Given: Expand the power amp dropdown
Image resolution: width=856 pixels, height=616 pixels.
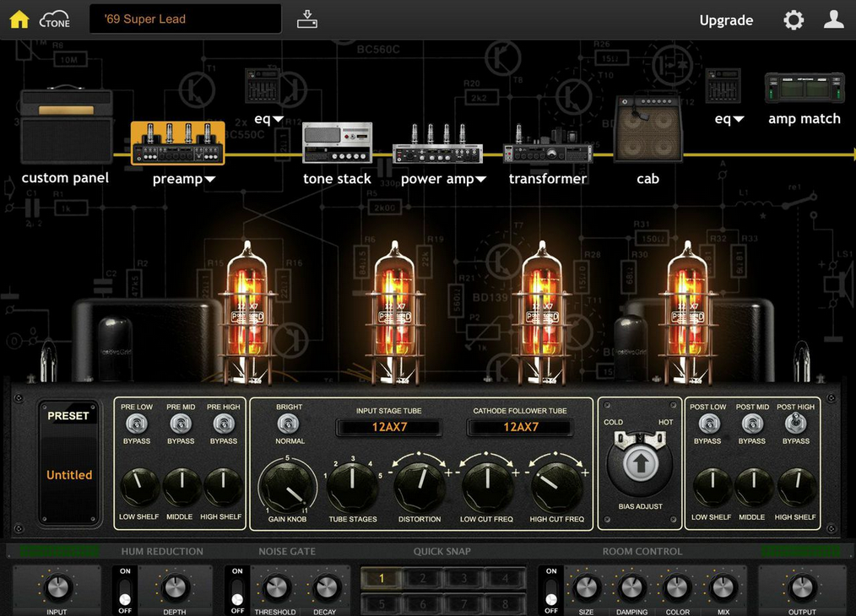Looking at the screenshot, I should pyautogui.click(x=481, y=179).
